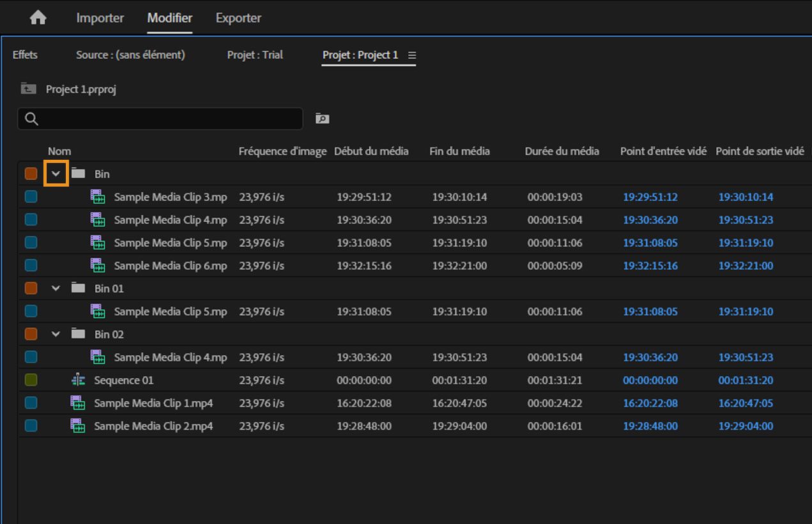Image resolution: width=812 pixels, height=524 pixels.
Task: Switch to the Effets panel tab
Action: tap(25, 55)
